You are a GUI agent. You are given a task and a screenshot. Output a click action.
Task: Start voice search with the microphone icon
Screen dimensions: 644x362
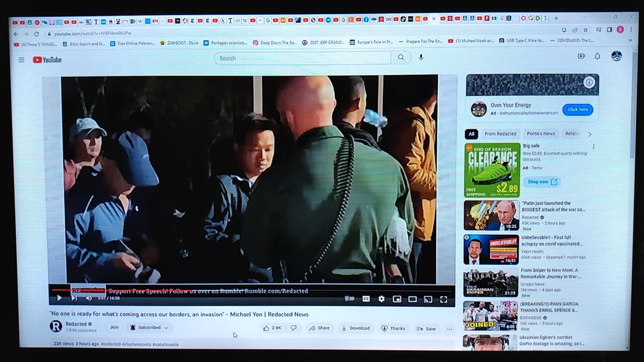point(421,57)
